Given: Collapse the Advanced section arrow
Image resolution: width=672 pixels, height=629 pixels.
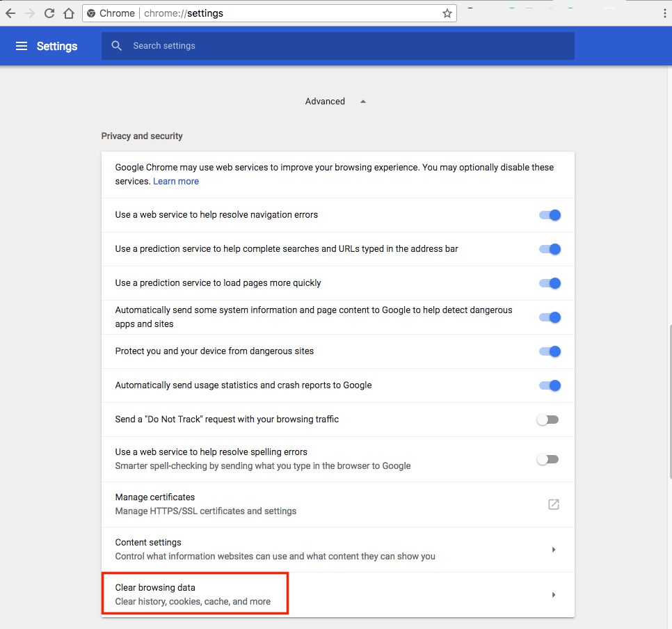Looking at the screenshot, I should click(362, 102).
